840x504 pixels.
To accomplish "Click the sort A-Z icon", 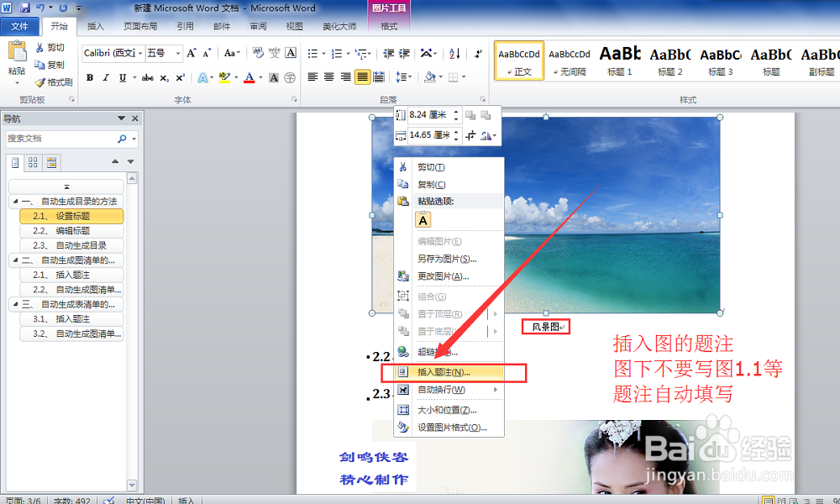I will (x=454, y=53).
